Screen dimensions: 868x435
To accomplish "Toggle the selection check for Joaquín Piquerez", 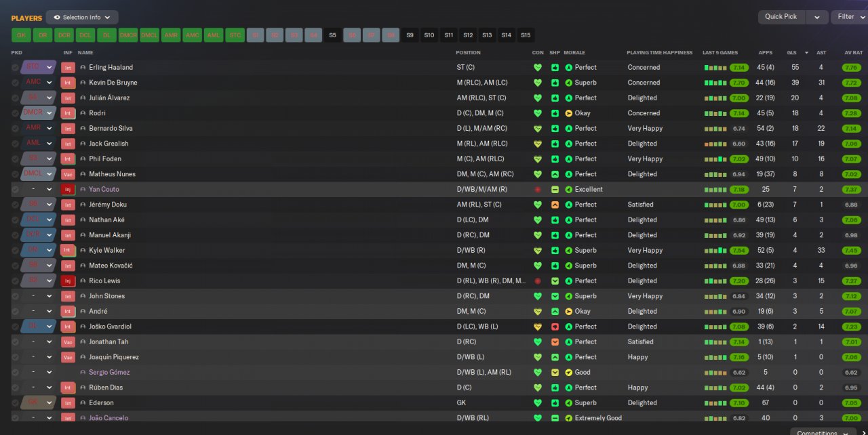I will click(x=15, y=357).
